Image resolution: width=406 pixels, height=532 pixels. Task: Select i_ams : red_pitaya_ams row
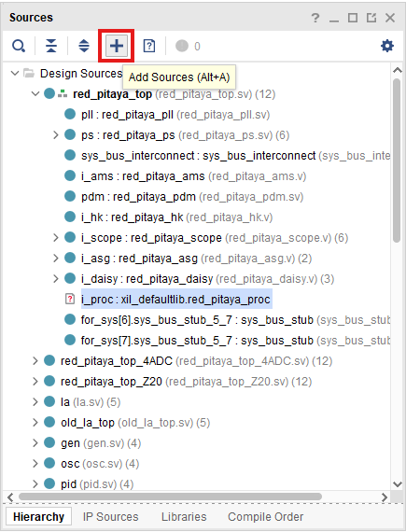194,176
